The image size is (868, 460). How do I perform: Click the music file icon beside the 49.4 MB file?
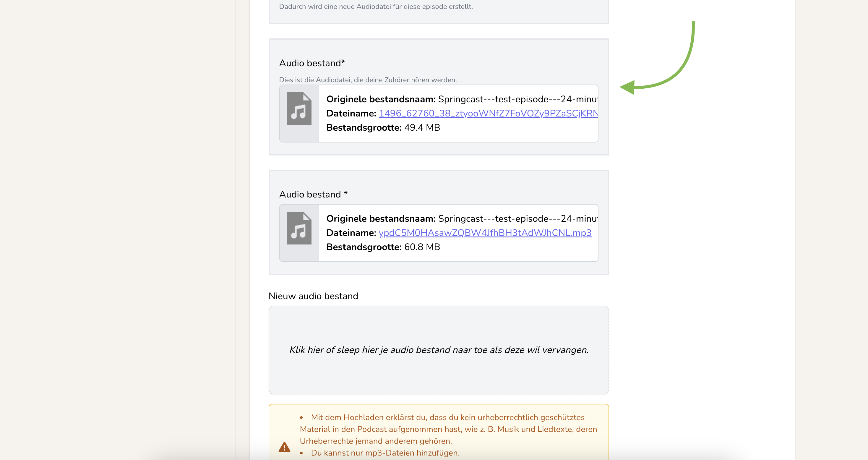[x=299, y=108]
